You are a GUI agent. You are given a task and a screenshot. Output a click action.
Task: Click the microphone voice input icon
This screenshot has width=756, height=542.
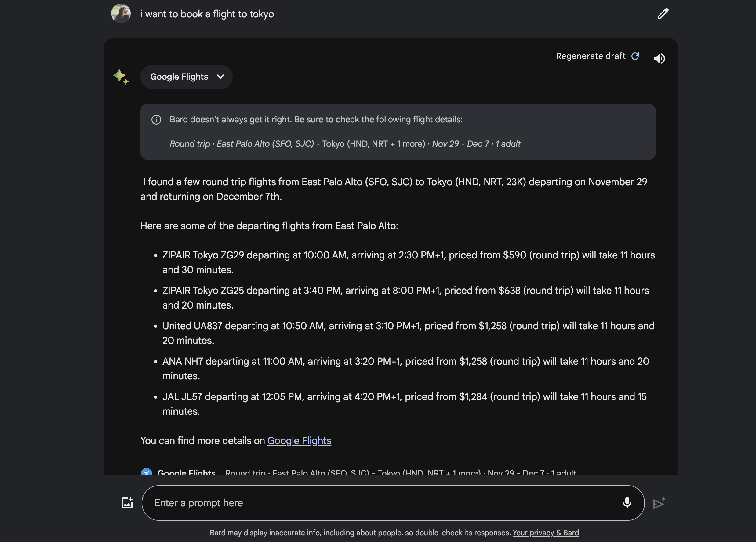627,503
